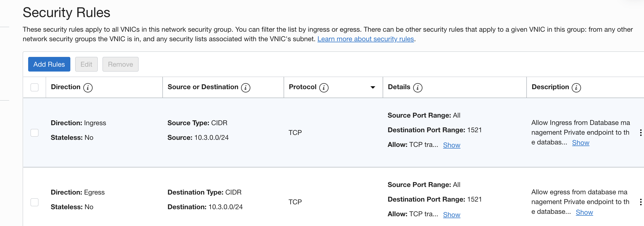
Task: Click the Details column info icon
Action: (418, 88)
